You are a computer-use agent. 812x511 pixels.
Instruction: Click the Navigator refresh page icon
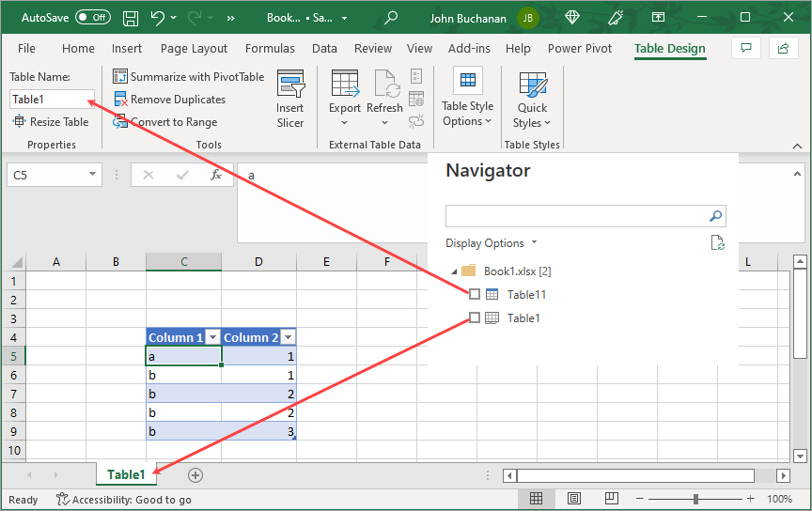[x=717, y=242]
